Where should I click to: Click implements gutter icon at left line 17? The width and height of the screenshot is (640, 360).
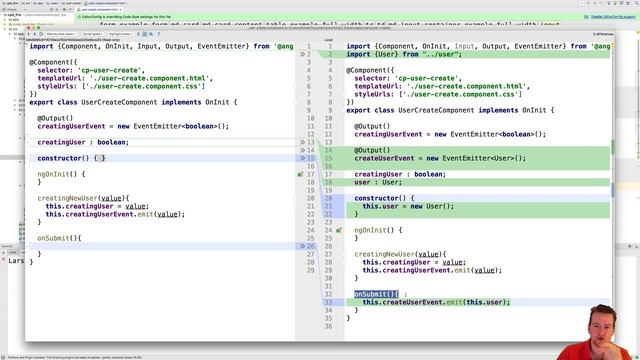(300, 174)
